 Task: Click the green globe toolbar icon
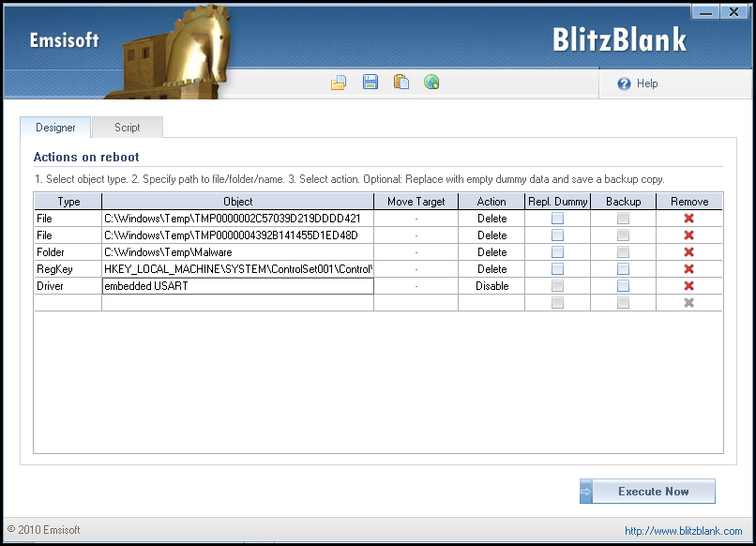pos(431,82)
